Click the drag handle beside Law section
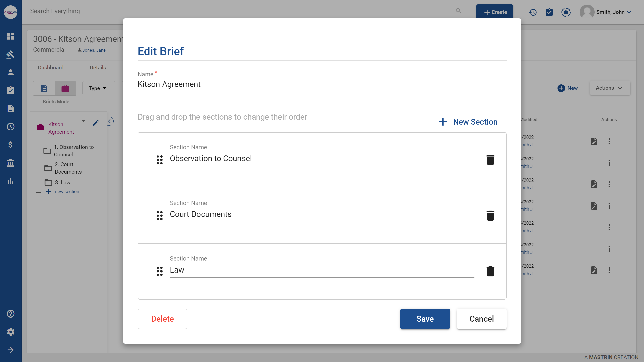The image size is (644, 362). [160, 271]
